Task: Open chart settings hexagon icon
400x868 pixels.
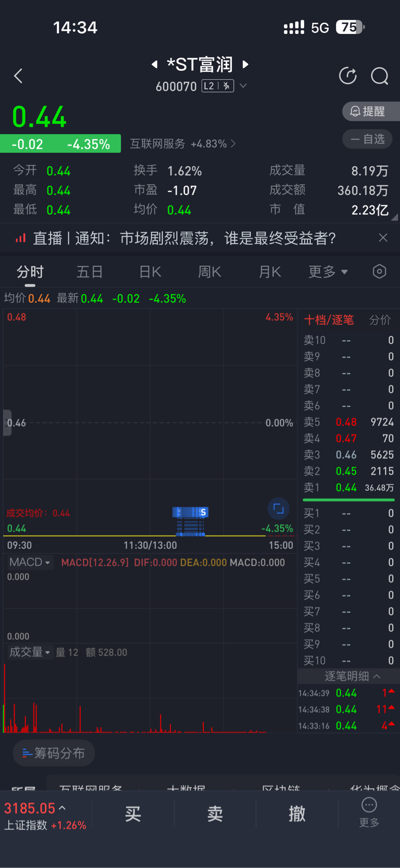Action: (x=380, y=271)
